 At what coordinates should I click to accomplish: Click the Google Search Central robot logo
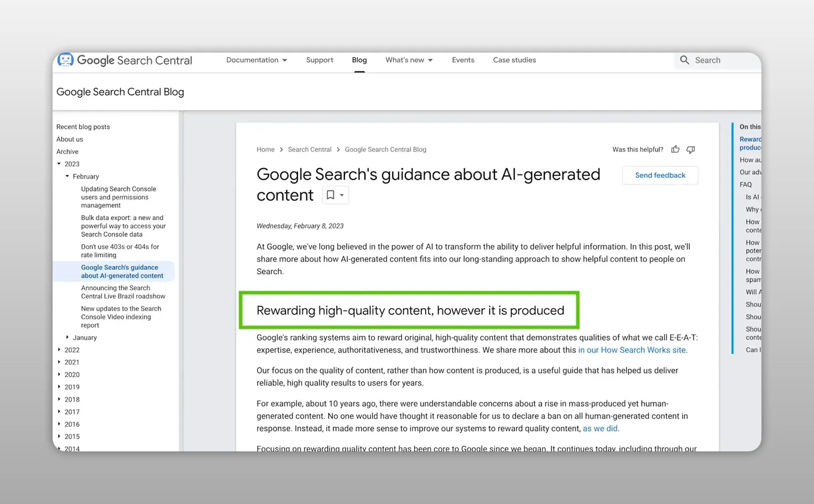(x=65, y=60)
